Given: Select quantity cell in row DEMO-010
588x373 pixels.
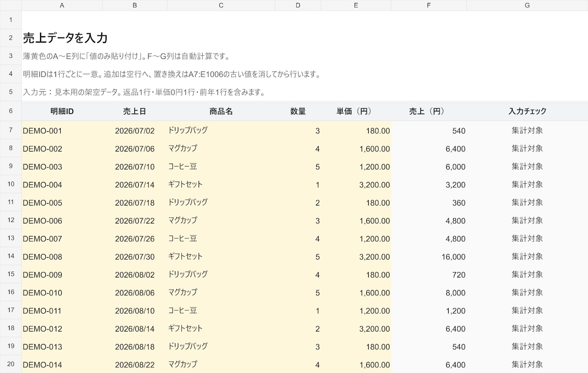Looking at the screenshot, I should 298,292.
